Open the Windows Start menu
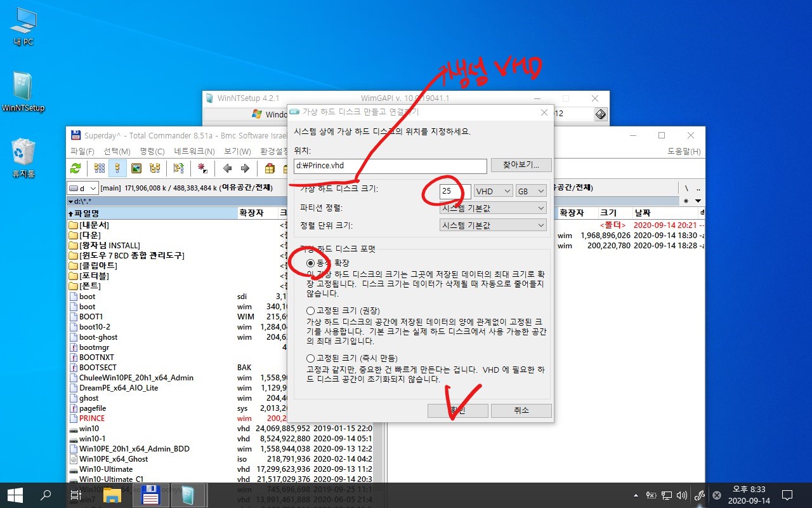Viewport: 812px width, 508px height. 15,495
